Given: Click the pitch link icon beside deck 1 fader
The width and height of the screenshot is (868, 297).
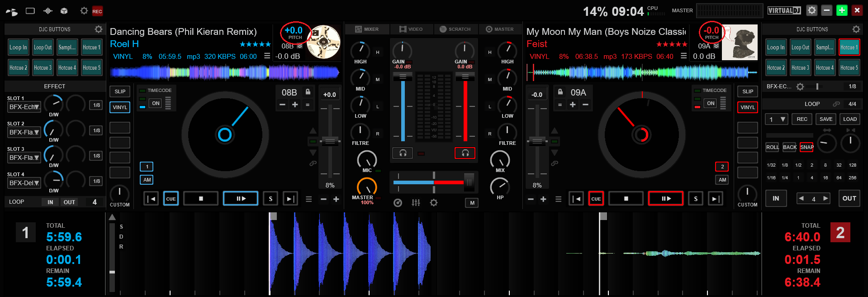Looking at the screenshot, I should [313, 163].
